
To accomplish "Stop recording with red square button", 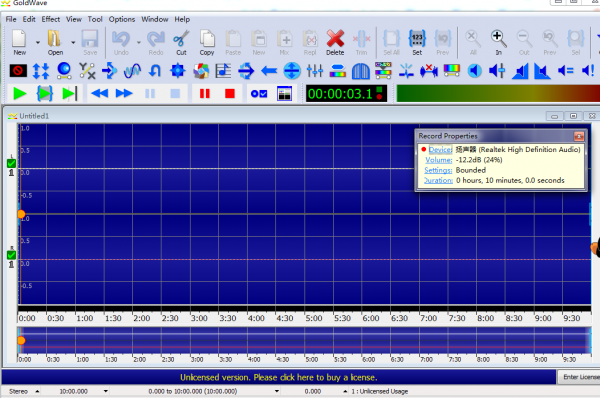I will [230, 94].
